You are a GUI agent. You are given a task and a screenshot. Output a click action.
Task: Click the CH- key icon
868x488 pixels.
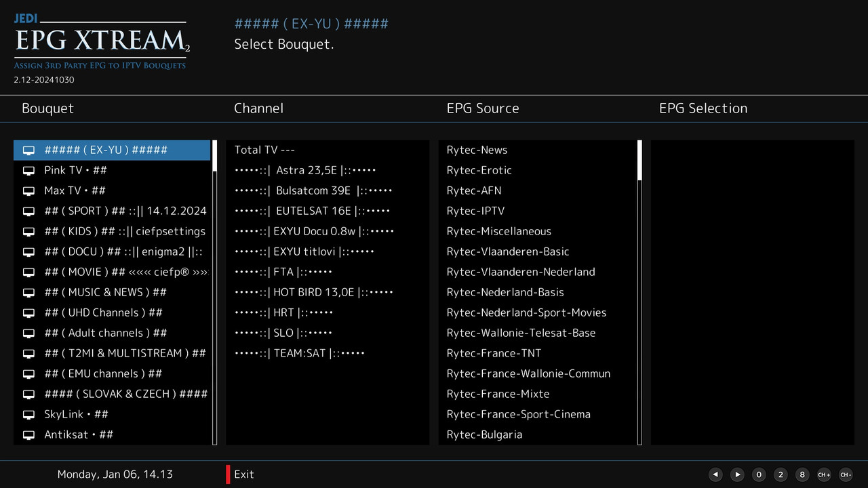pos(846,474)
